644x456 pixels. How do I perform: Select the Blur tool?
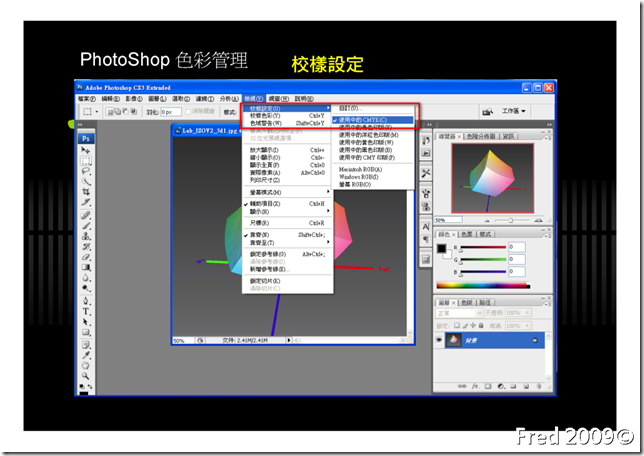[86, 278]
